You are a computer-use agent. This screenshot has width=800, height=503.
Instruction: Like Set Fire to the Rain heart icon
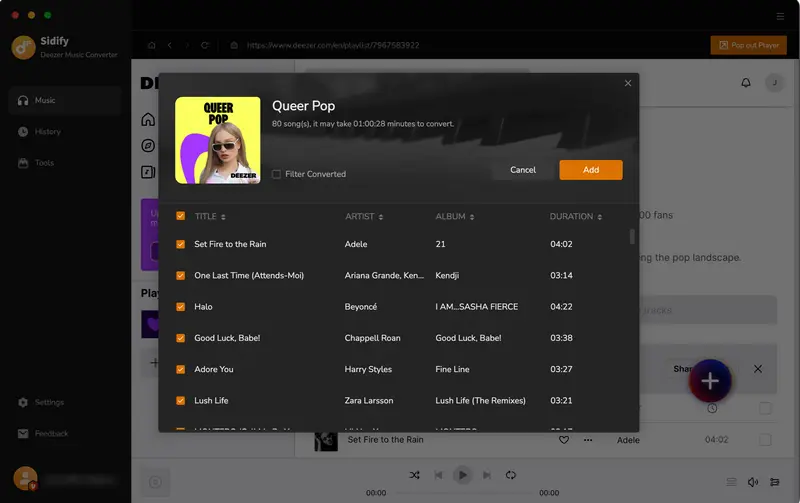point(564,440)
